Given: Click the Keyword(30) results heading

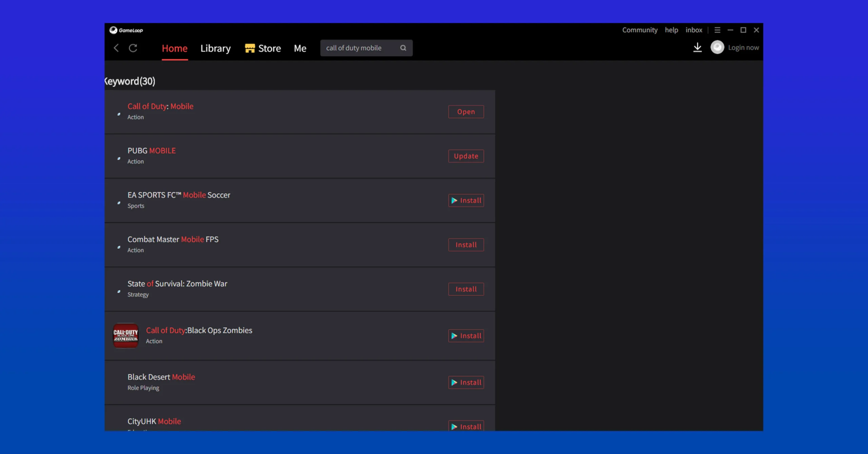Looking at the screenshot, I should click(x=130, y=81).
